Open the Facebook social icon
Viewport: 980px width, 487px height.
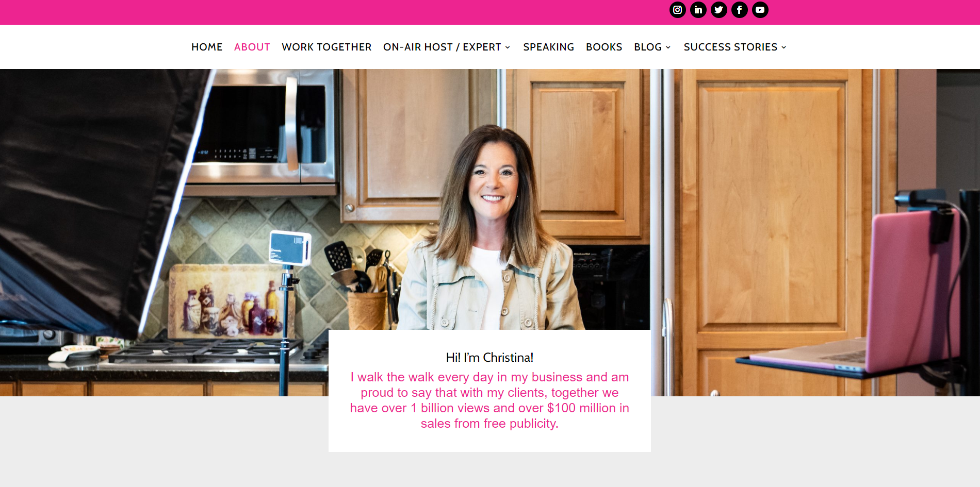coord(739,10)
